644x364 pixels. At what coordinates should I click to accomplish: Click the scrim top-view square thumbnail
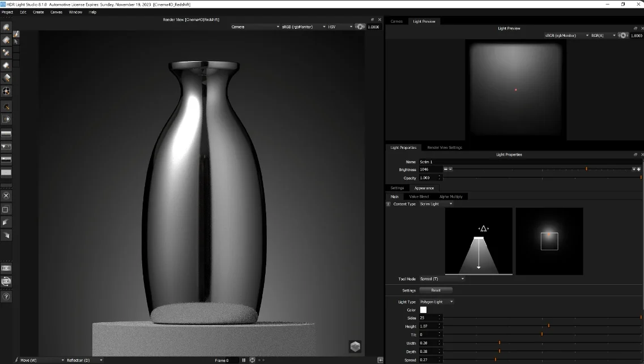[549, 241]
